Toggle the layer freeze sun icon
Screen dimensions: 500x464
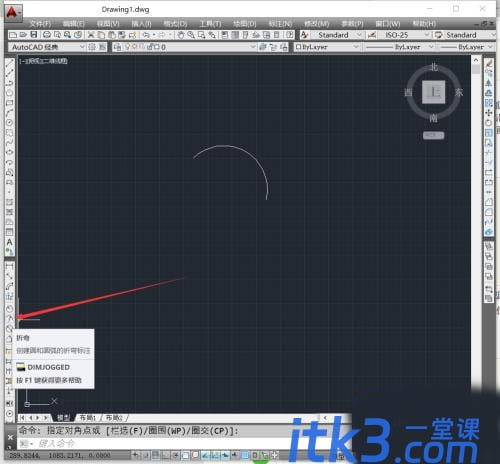tap(135, 47)
